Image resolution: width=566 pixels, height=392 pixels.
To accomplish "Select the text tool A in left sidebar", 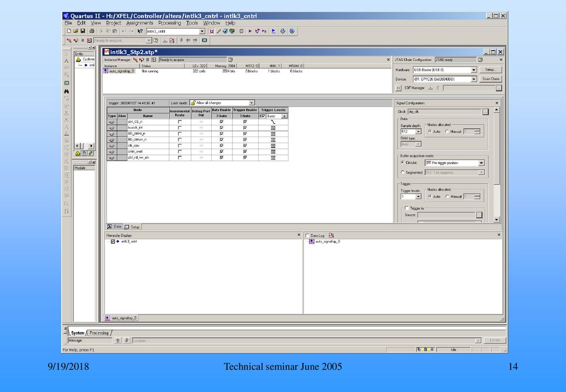I will tap(66, 61).
